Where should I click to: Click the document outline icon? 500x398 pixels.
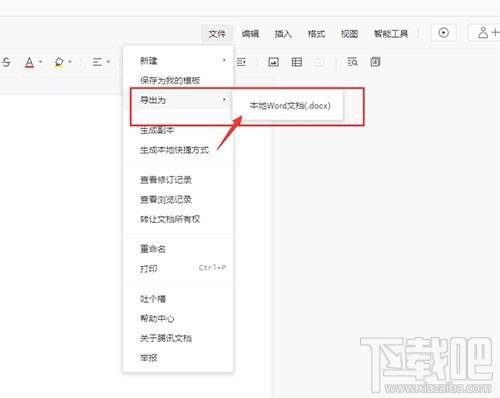pyautogui.click(x=375, y=62)
